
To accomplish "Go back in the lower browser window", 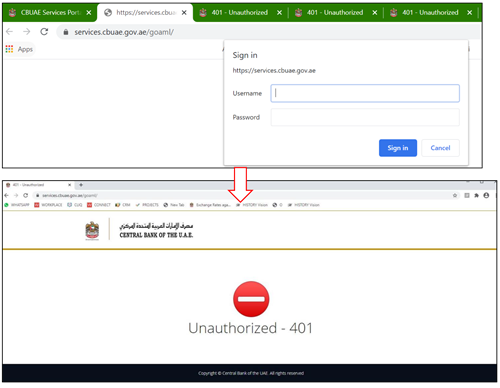I will pyautogui.click(x=6, y=195).
